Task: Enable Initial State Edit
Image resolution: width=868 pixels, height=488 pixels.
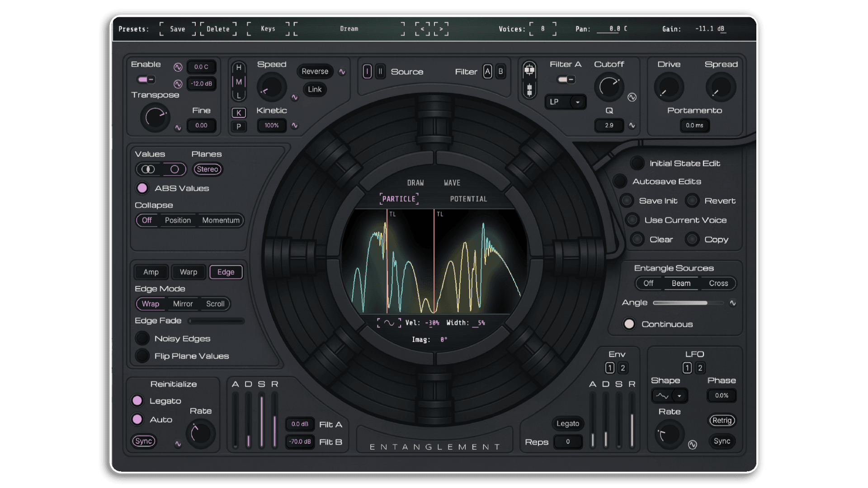Action: pyautogui.click(x=637, y=163)
